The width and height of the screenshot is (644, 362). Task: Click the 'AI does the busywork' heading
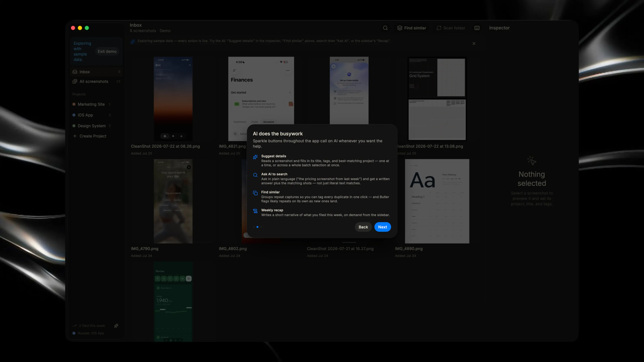point(278,134)
